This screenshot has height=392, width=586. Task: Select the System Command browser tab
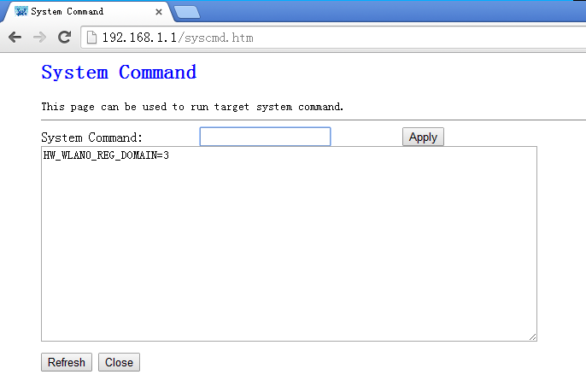click(88, 12)
